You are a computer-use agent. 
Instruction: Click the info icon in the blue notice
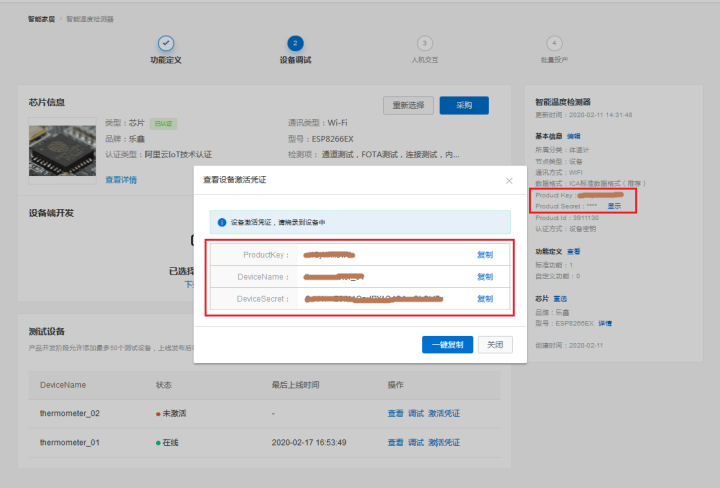(x=222, y=222)
